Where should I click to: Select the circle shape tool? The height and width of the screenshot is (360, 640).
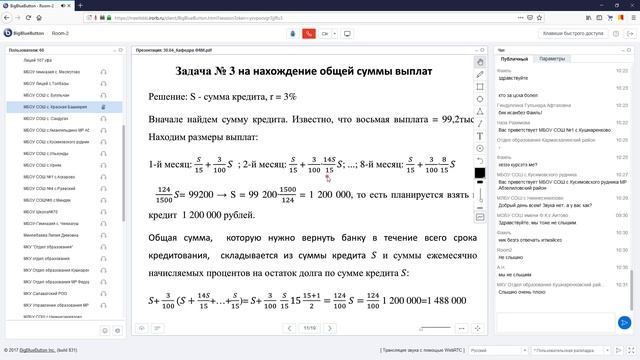point(480,99)
